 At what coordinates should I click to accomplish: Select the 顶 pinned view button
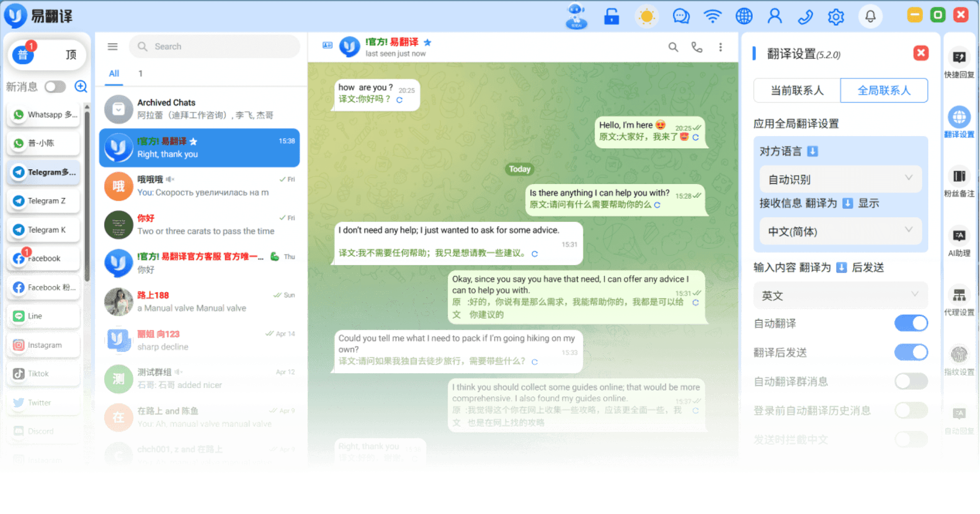coord(71,55)
